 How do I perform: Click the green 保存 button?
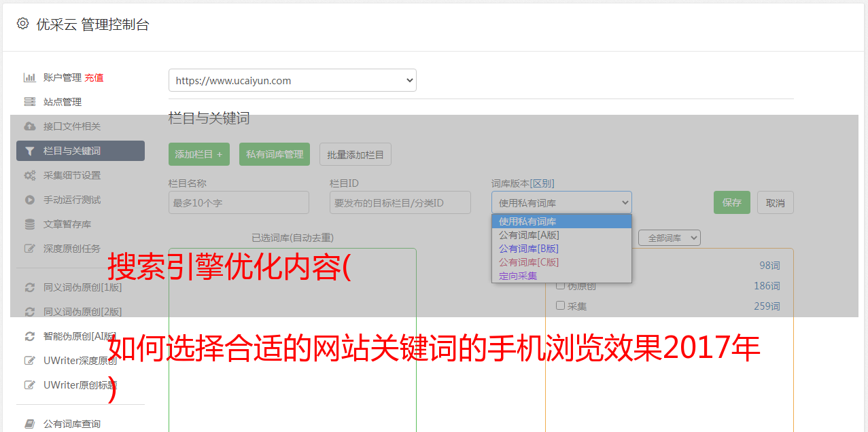732,202
